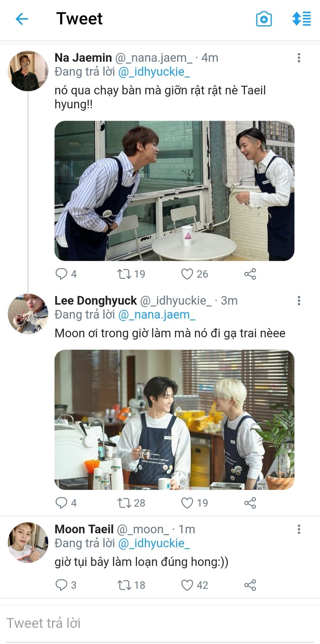The width and height of the screenshot is (320, 644).
Task: Focus the Tweet trả lời reply field
Action: point(160,623)
